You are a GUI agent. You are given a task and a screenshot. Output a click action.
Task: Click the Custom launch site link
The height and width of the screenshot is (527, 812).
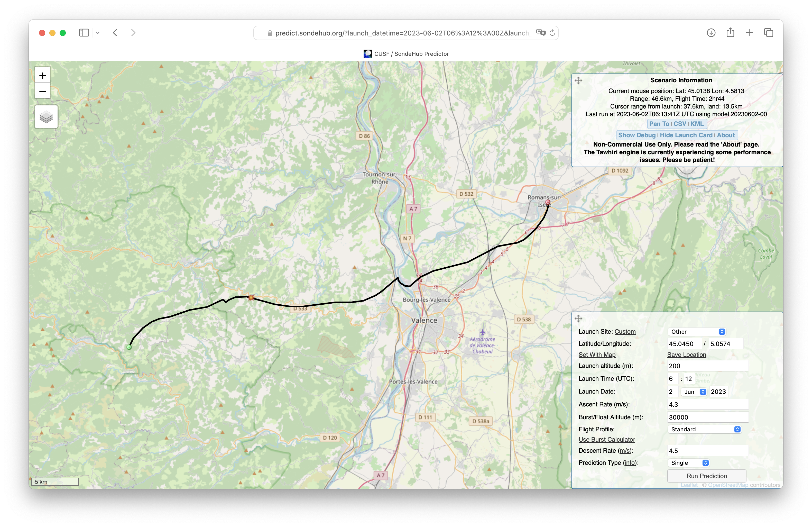click(x=625, y=331)
